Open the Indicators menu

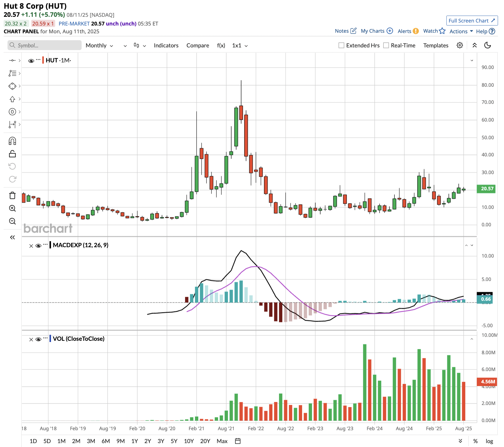tap(166, 46)
